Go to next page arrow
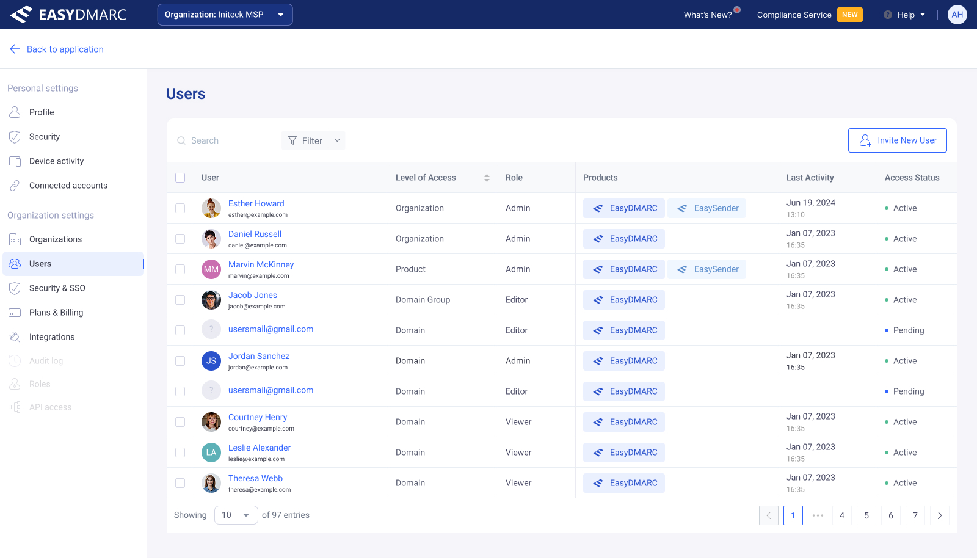This screenshot has width=977, height=560. tap(940, 515)
